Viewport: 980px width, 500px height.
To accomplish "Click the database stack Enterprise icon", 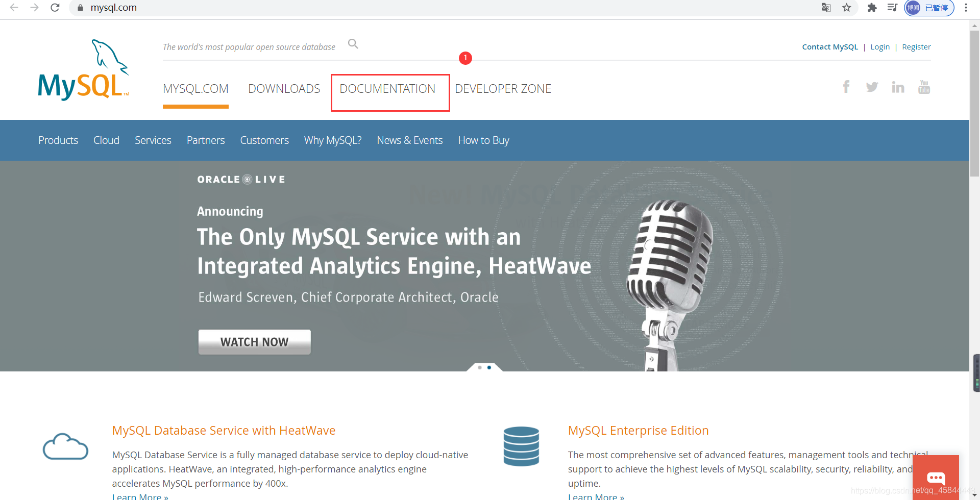I will pos(521,446).
